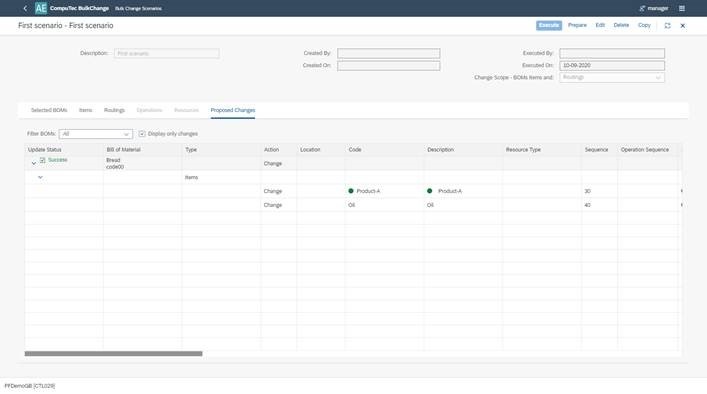Screen dimensions: 707x394
Task: Switch to the Operations tab
Action: pos(149,110)
